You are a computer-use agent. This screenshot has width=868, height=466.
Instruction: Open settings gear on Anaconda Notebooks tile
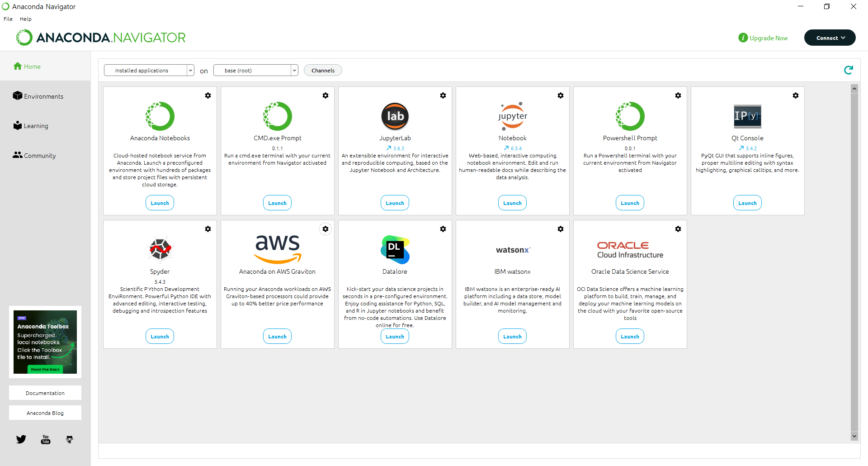[208, 95]
